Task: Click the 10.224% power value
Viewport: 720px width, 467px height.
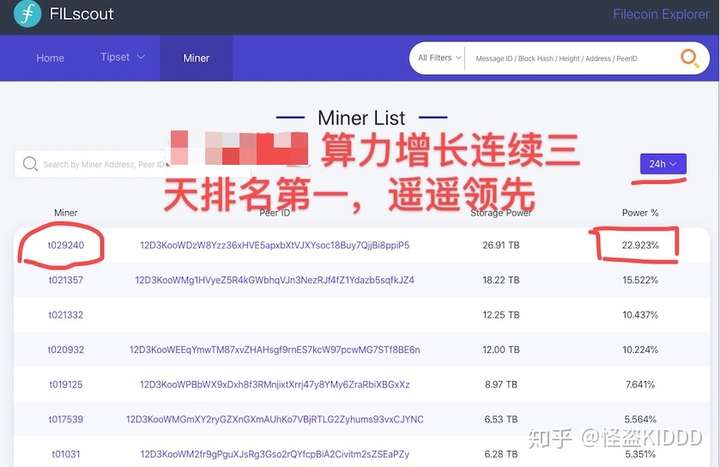Action: click(640, 350)
